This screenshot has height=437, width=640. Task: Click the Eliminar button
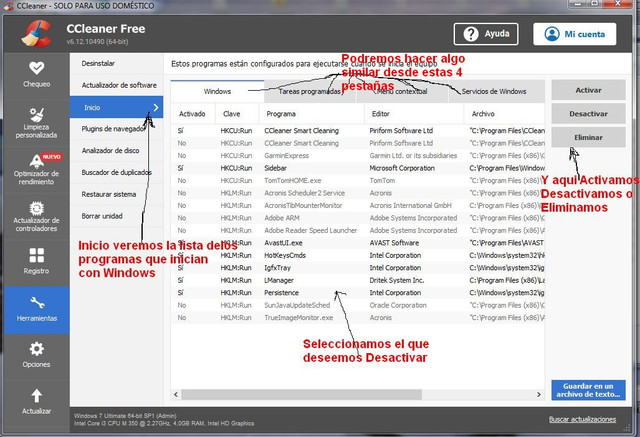pos(588,138)
